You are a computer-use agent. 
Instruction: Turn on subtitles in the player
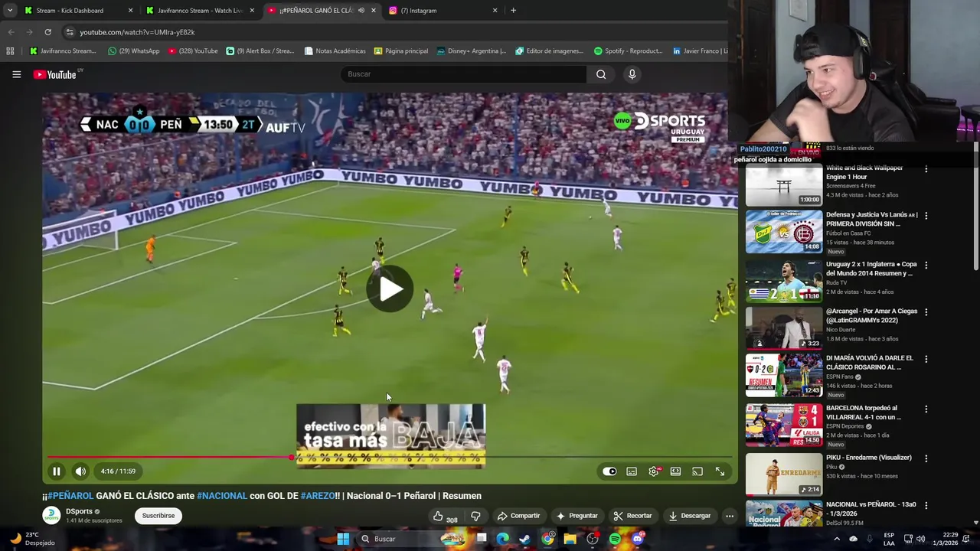pos(632,471)
